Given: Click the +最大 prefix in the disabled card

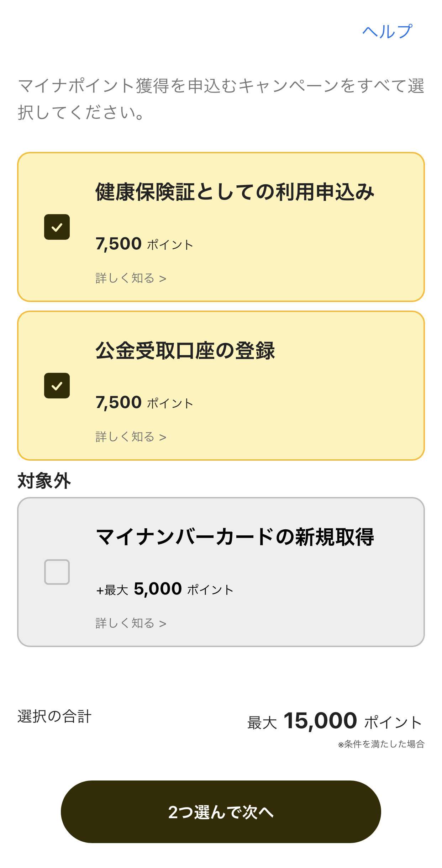Looking at the screenshot, I should 112,591.
